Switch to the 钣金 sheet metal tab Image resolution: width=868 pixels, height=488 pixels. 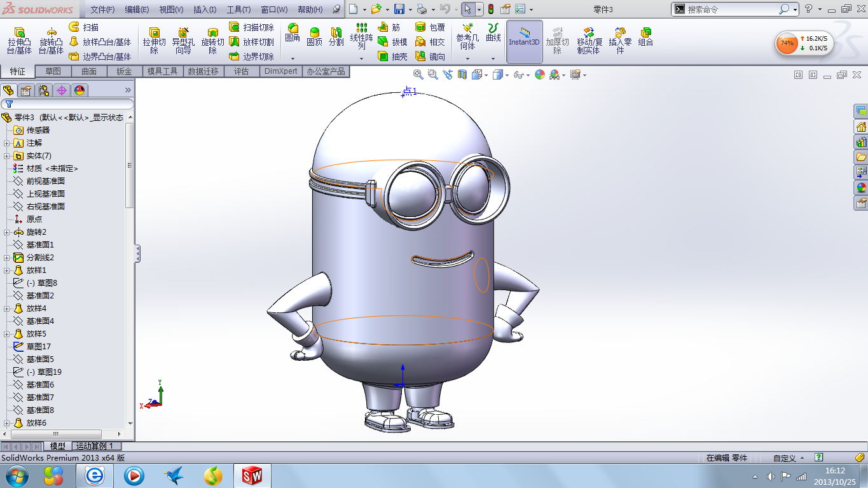(124, 71)
